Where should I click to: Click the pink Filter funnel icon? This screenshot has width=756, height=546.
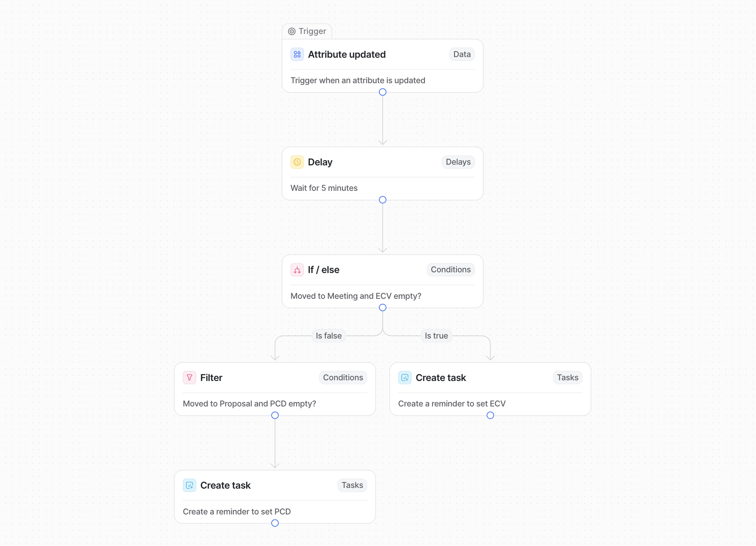pyautogui.click(x=189, y=378)
